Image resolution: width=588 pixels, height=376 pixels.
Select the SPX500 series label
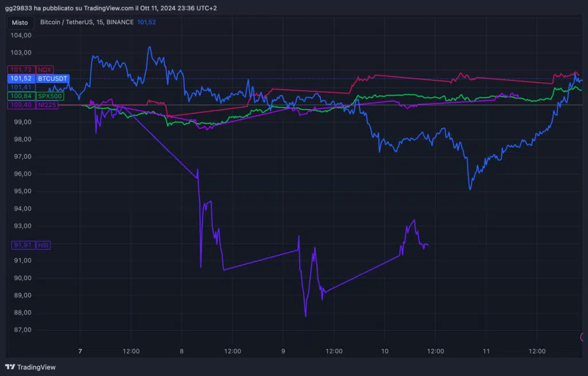50,96
